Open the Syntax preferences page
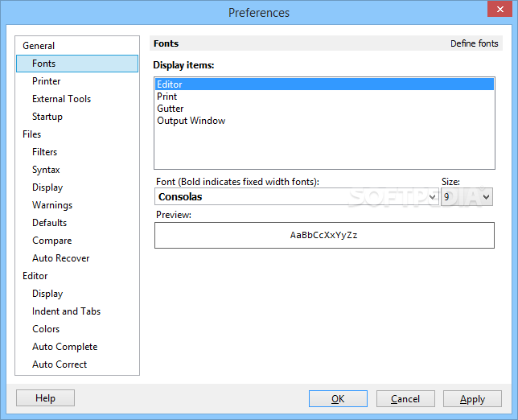The image size is (518, 420). pyautogui.click(x=46, y=170)
